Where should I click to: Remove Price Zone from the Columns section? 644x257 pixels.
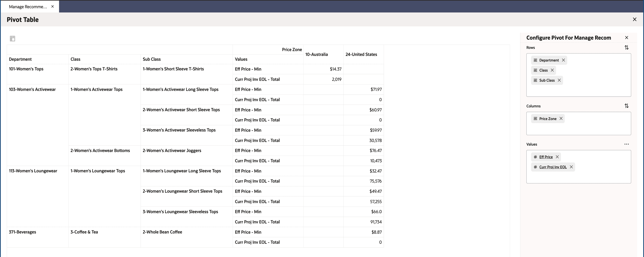(x=561, y=118)
